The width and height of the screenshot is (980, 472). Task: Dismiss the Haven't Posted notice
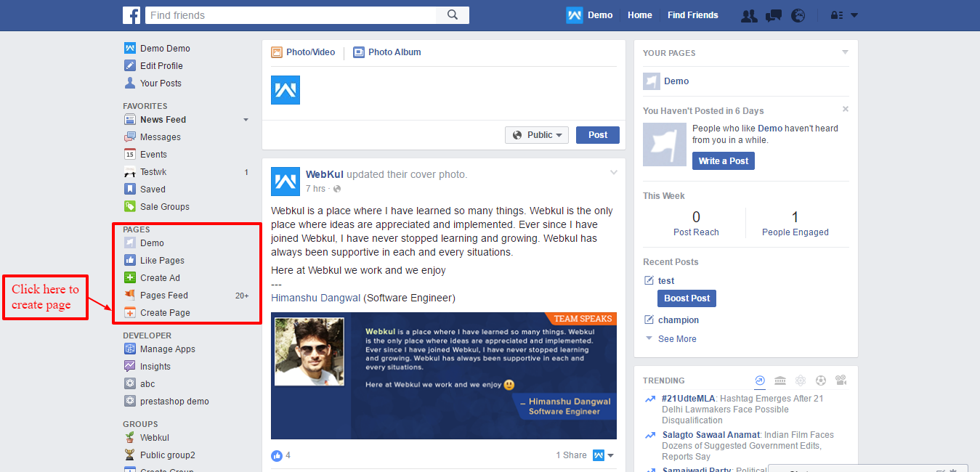coord(845,109)
